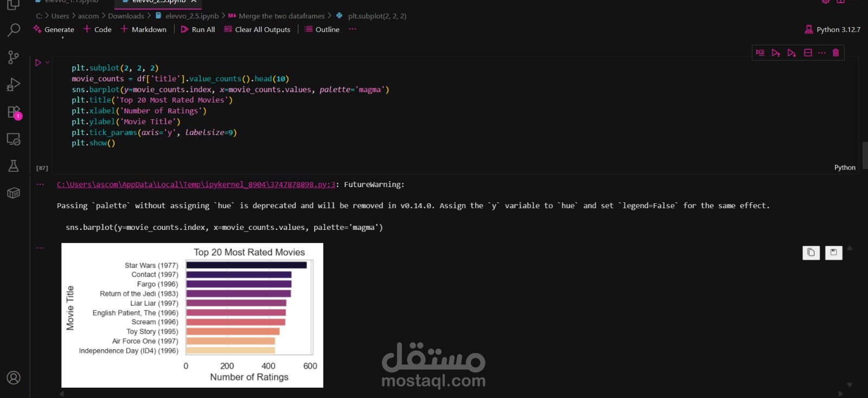Clear All Outputs of the notebook

pyautogui.click(x=257, y=29)
